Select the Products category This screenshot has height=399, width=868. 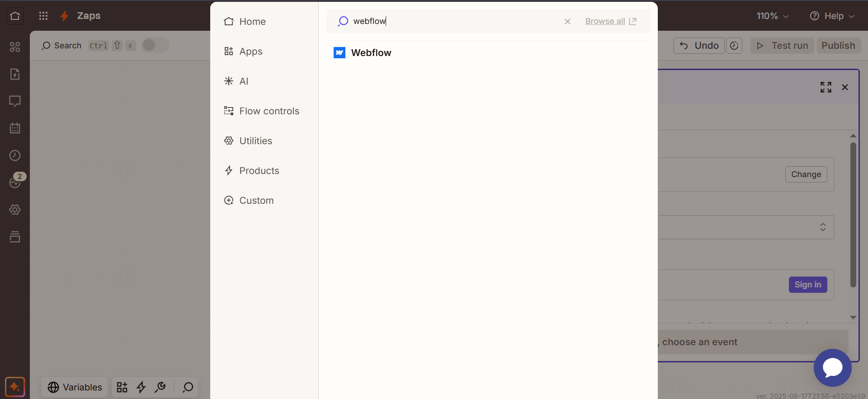pyautogui.click(x=264, y=171)
